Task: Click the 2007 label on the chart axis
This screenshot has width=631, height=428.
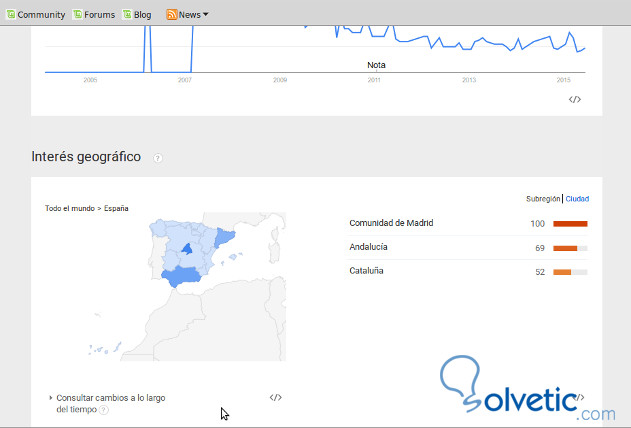Action: click(x=185, y=80)
